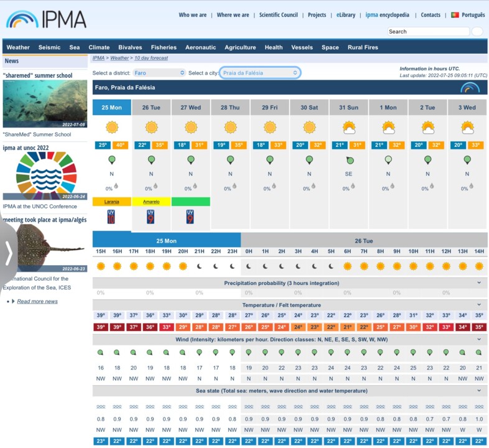Open the Rural Fires menu
Screen dimensions: 489x448
click(363, 47)
